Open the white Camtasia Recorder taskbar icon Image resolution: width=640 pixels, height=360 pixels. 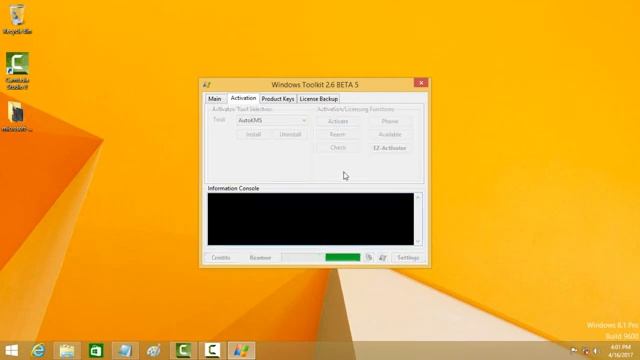point(212,350)
